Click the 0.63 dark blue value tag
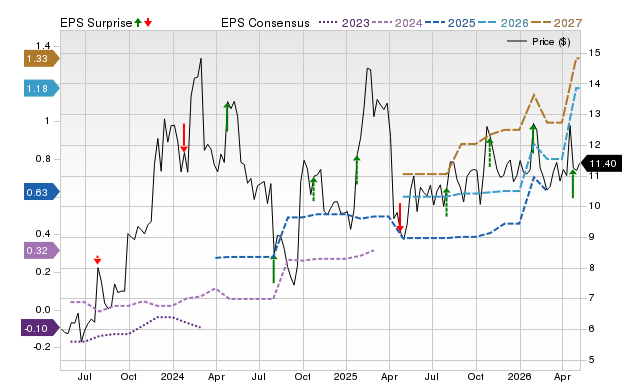640x382 pixels. (x=41, y=192)
